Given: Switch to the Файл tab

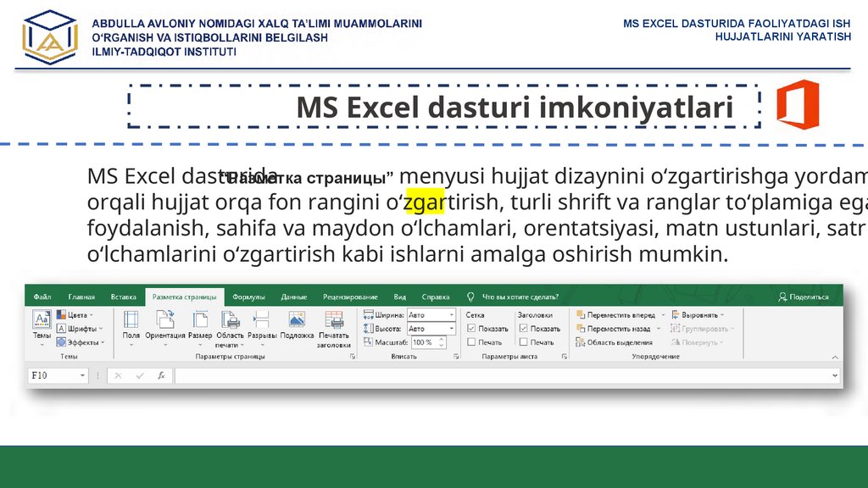Looking at the screenshot, I should 42,297.
